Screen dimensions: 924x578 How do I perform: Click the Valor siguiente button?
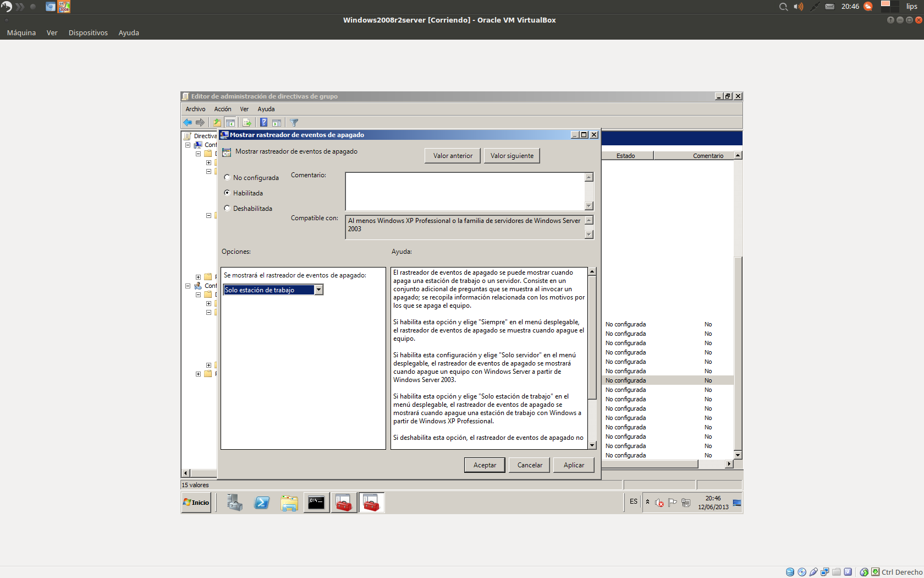click(x=512, y=156)
